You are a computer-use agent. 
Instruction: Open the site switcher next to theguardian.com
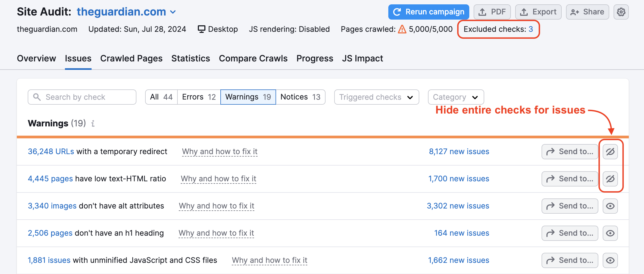point(173,12)
